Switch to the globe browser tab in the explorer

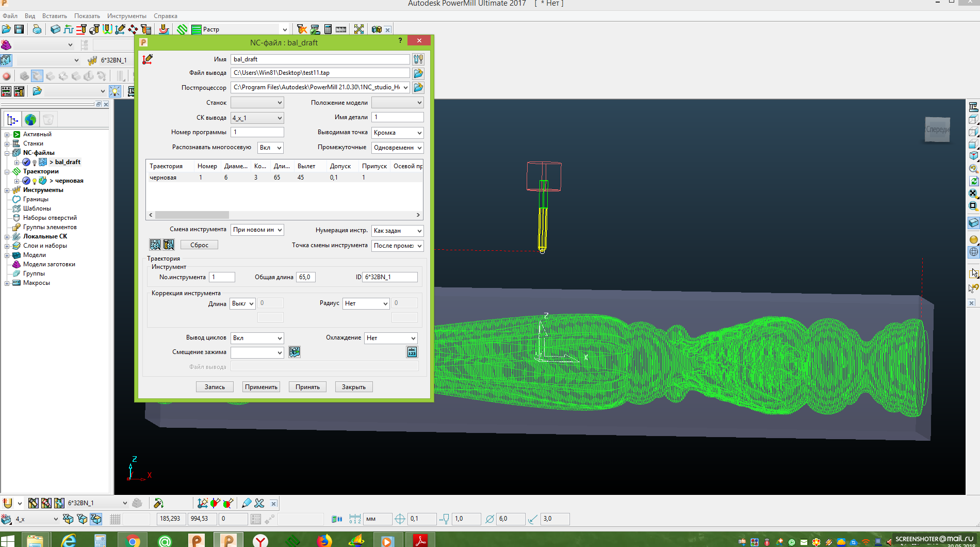click(x=30, y=120)
